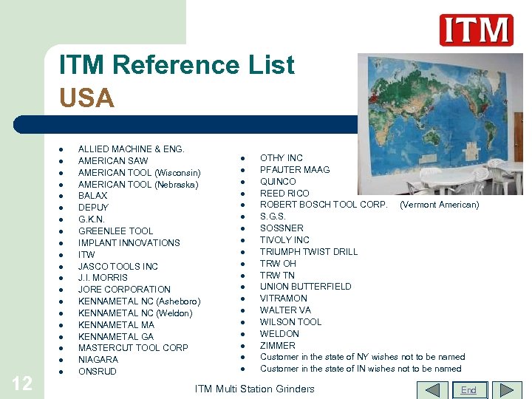Click IMPLANT INNOVATIONS entry
The width and height of the screenshot is (532, 399).
click(x=129, y=243)
